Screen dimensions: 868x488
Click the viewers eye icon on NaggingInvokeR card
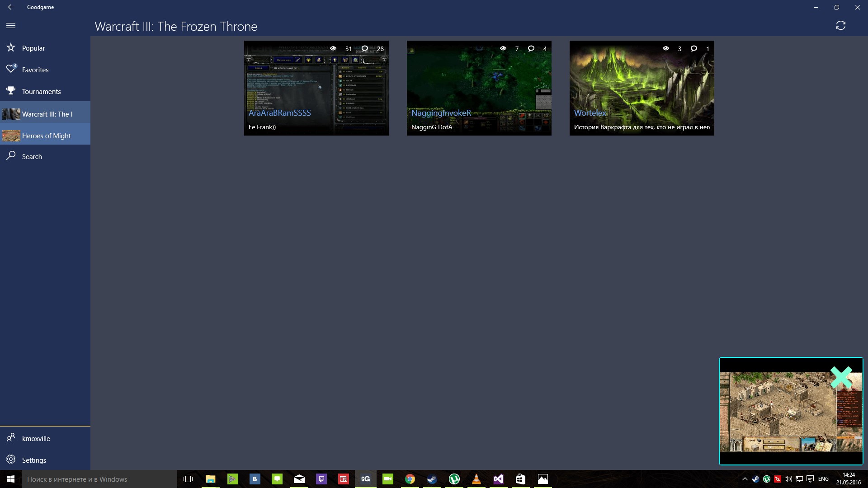point(503,48)
